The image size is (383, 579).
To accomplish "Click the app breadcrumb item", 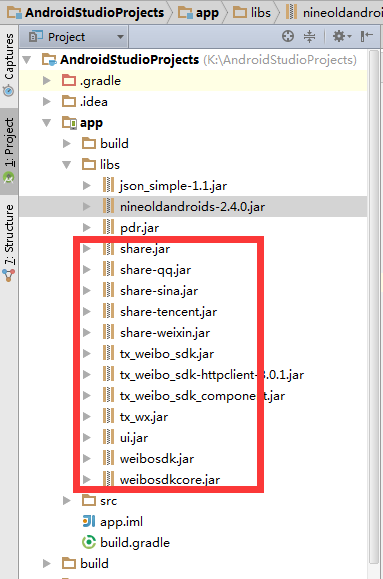I will pos(199,13).
